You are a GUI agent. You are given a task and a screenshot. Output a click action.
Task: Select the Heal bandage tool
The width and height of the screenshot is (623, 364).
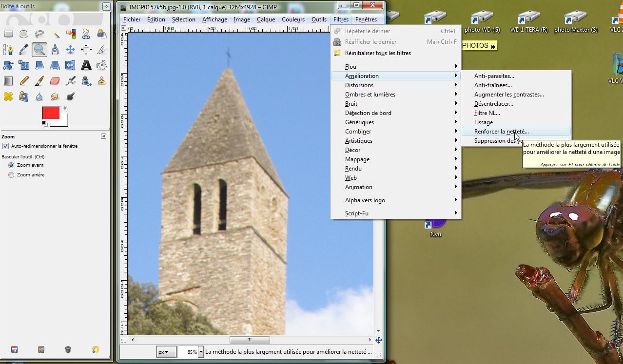[8, 96]
